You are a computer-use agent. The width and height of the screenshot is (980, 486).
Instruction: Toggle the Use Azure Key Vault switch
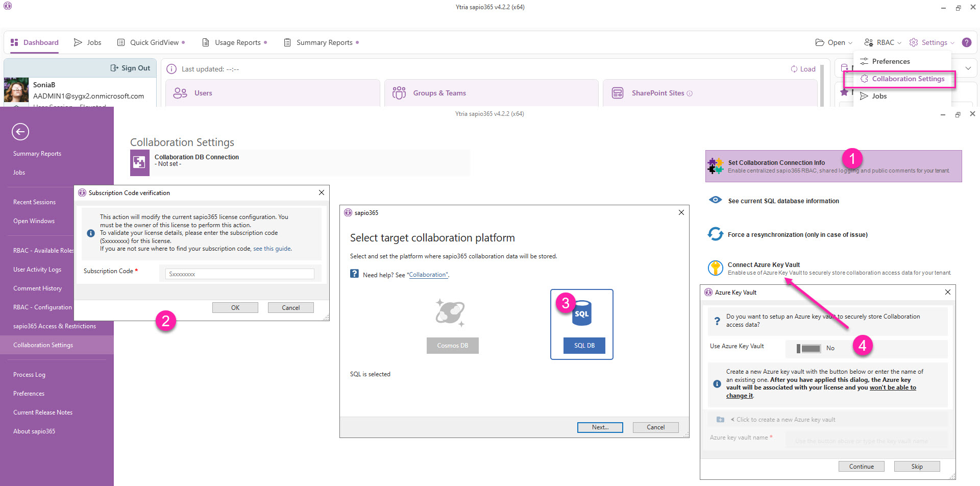tap(809, 348)
